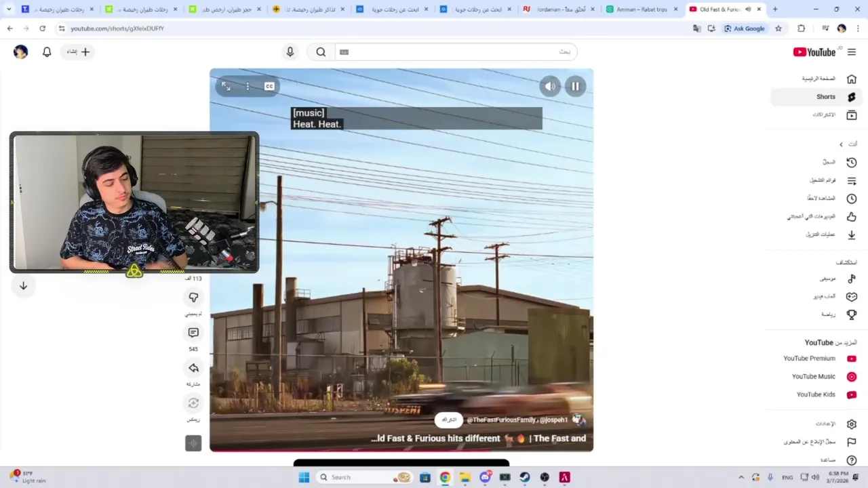Open the account avatar menu in YouTube
Viewport: 868px width, 488px height.
21,52
